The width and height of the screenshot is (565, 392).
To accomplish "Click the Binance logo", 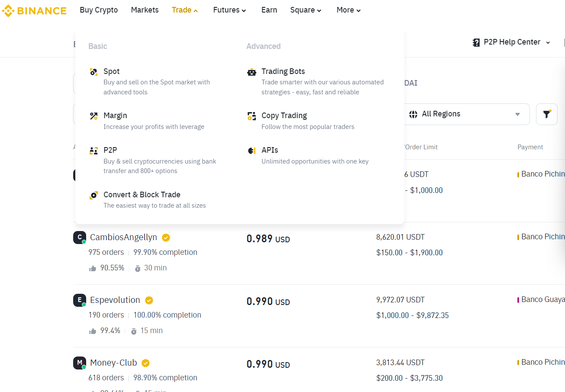I will [34, 10].
